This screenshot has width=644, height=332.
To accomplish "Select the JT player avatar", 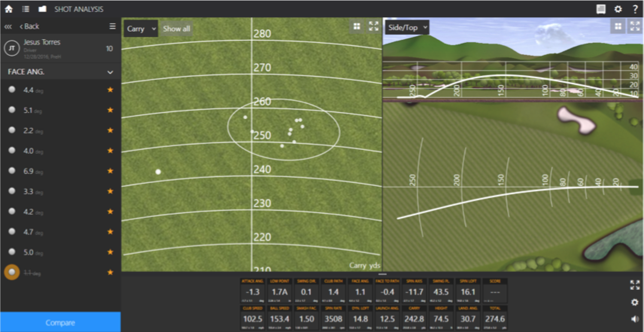I will coord(12,48).
